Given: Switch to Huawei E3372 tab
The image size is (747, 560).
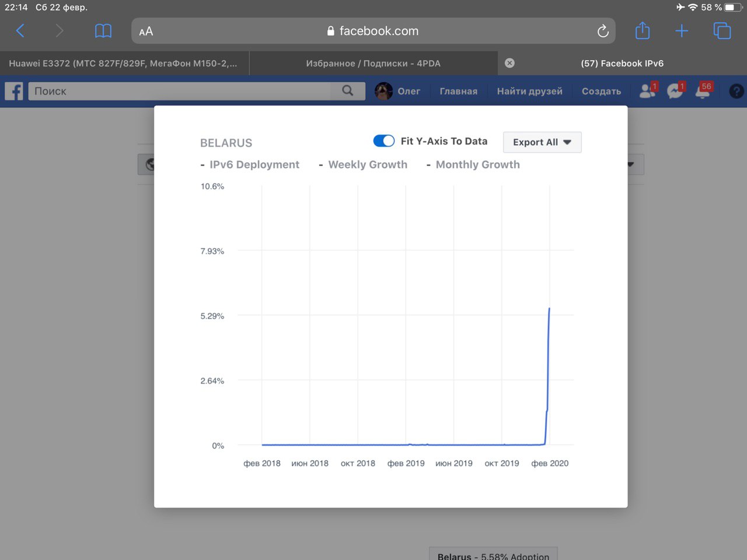Looking at the screenshot, I should click(x=124, y=63).
